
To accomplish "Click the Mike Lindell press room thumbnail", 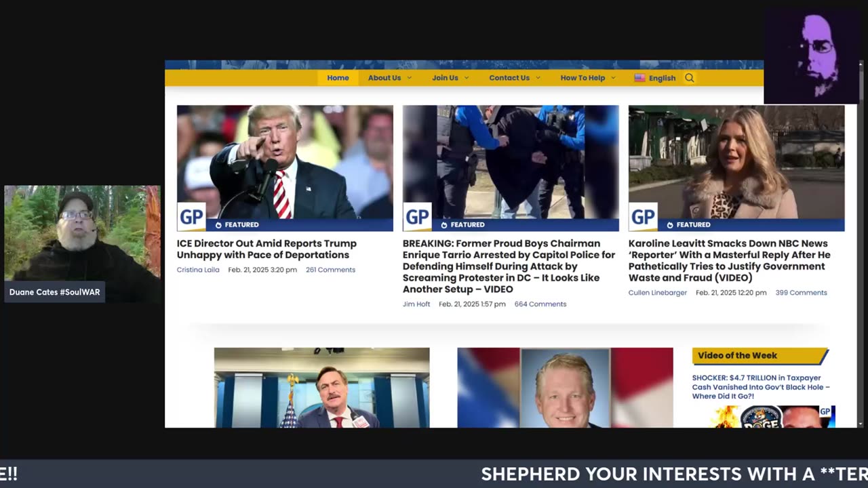I will pos(321,388).
